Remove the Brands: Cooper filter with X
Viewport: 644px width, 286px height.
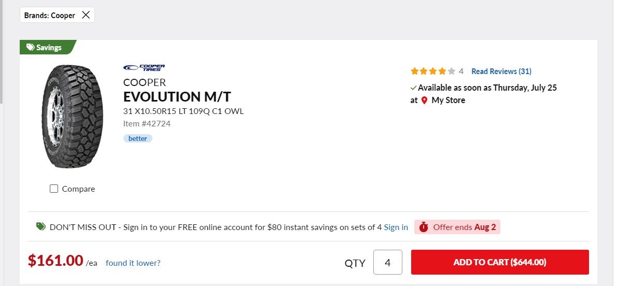click(86, 15)
